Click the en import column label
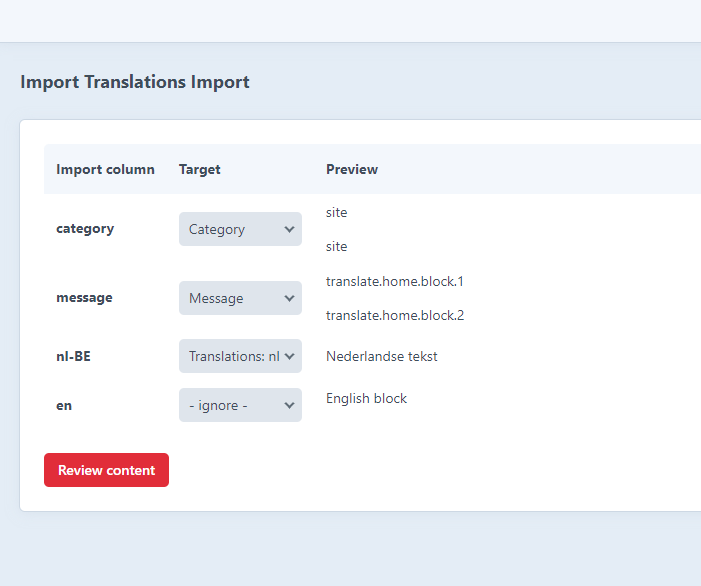 (x=64, y=405)
